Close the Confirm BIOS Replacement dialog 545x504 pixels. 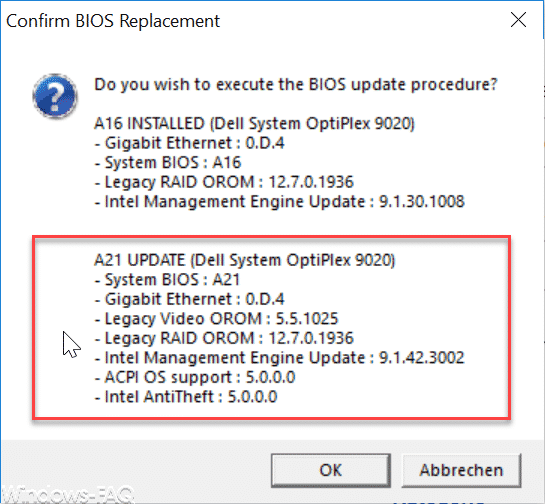[518, 20]
